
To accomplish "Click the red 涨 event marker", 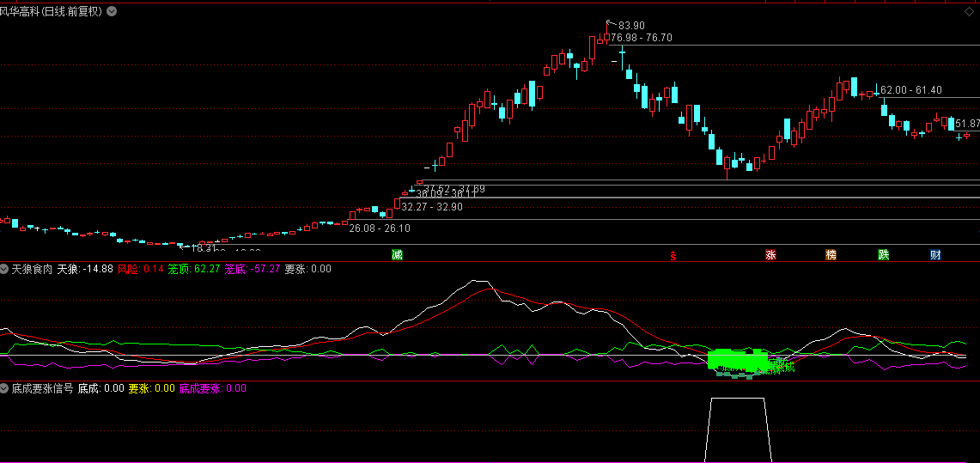I will [770, 254].
